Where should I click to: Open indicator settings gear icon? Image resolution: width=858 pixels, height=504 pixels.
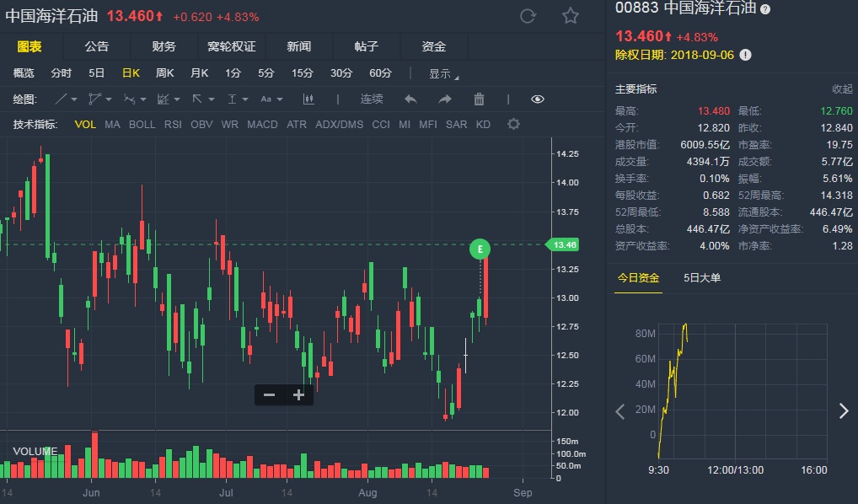513,124
